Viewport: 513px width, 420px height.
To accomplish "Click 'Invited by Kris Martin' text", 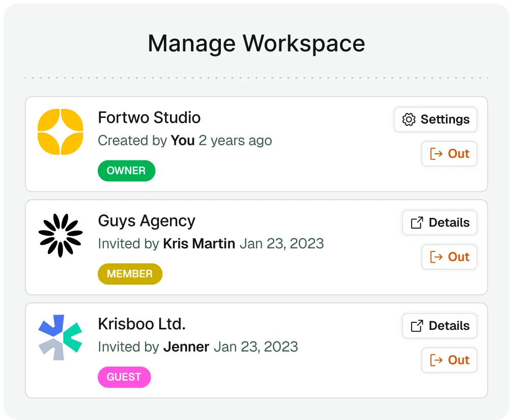I will (166, 243).
